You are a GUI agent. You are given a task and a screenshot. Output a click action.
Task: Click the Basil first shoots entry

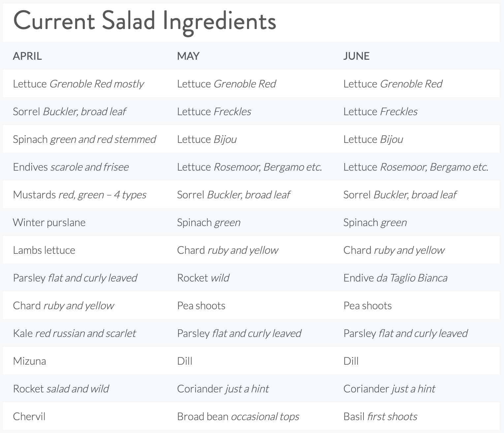point(380,416)
